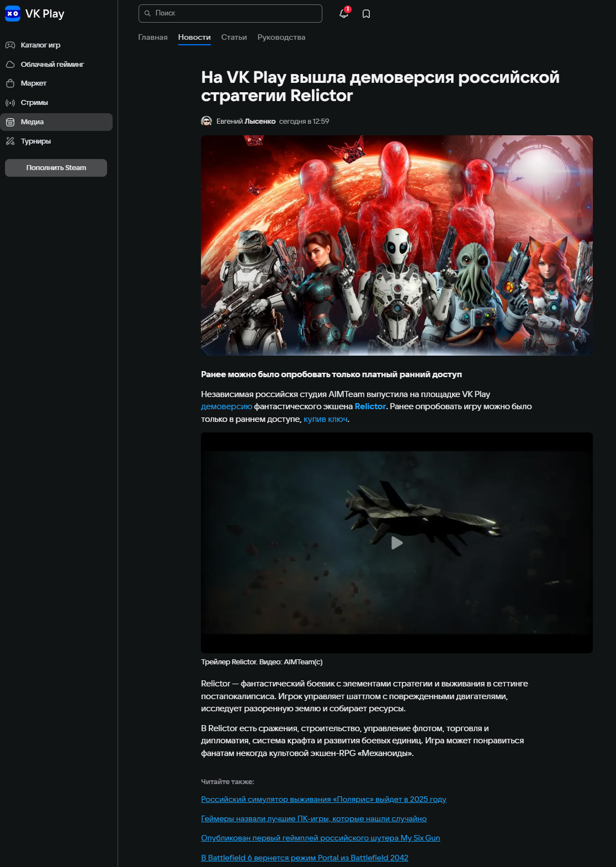Click the VK Play logo icon
The height and width of the screenshot is (867, 616).
[x=13, y=14]
